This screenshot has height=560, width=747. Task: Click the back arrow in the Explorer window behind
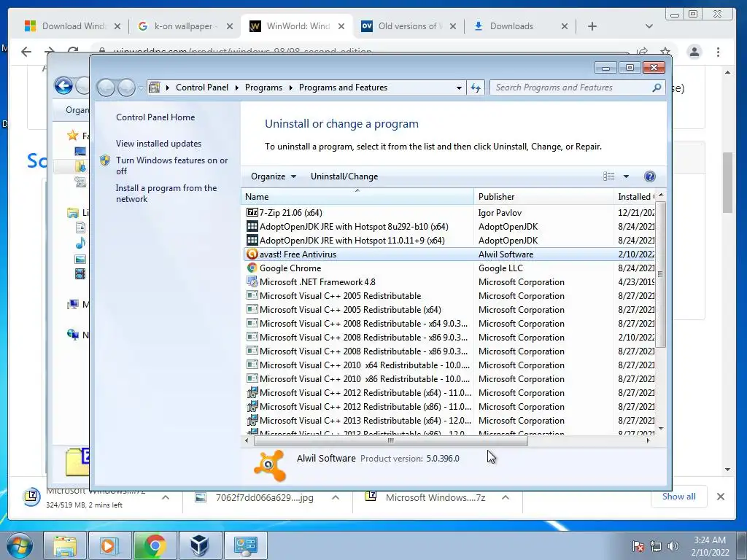click(64, 86)
